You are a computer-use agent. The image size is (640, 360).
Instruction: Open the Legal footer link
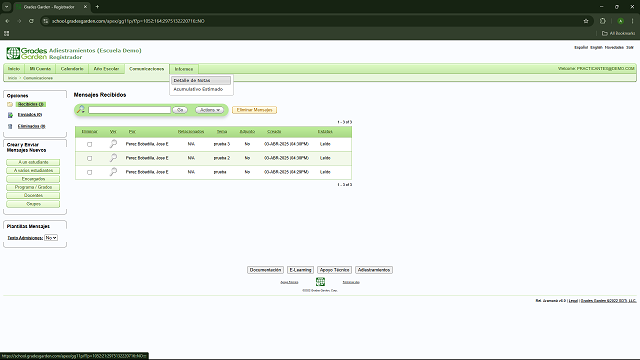573,301
